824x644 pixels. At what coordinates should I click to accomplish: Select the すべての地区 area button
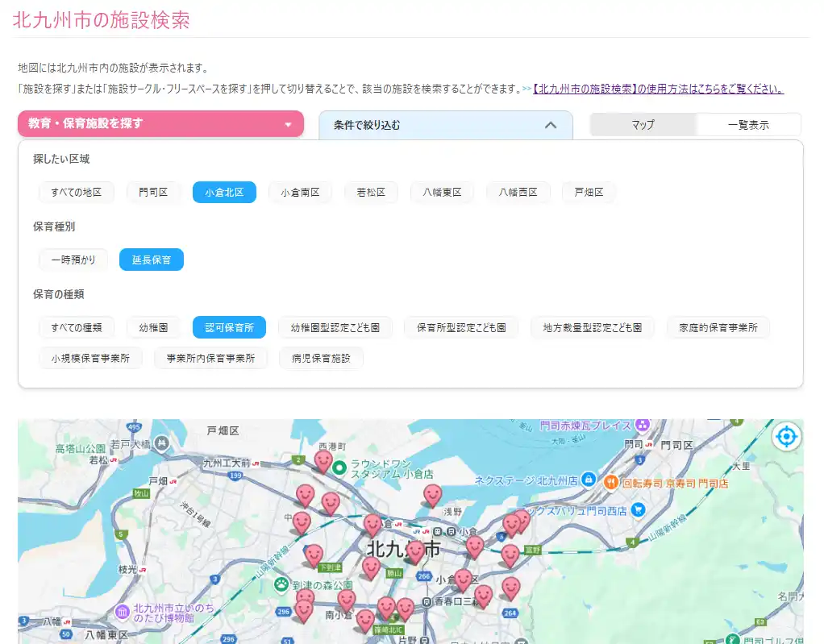coord(77,193)
